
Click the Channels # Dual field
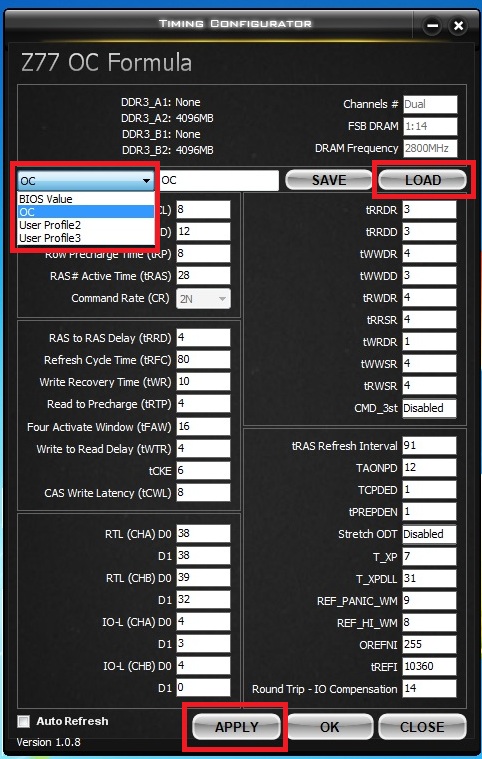click(430, 104)
